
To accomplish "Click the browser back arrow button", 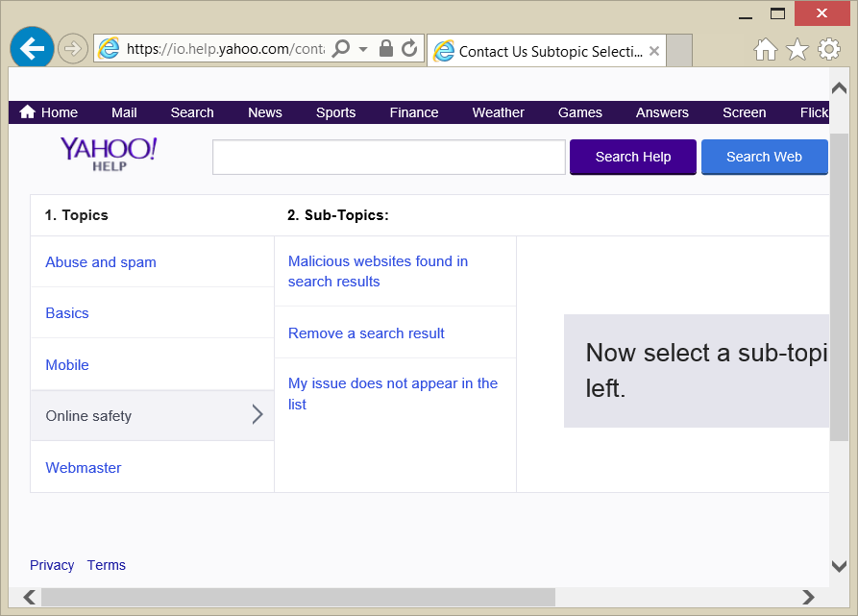I will tap(32, 48).
